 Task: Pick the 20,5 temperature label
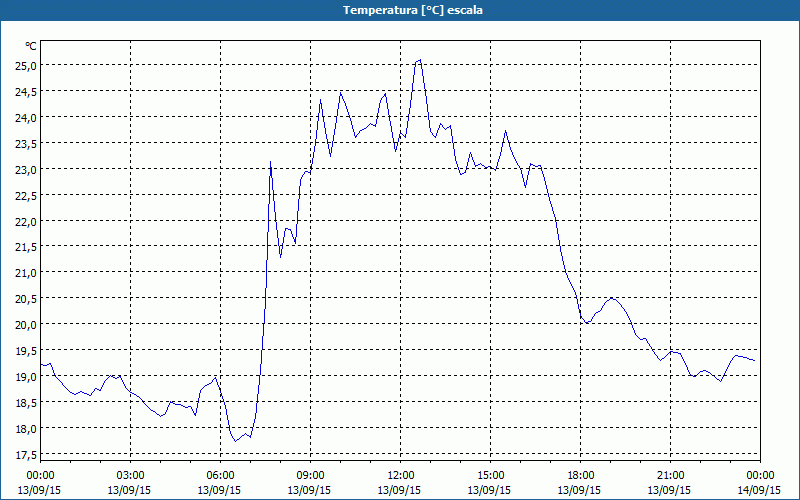26,299
